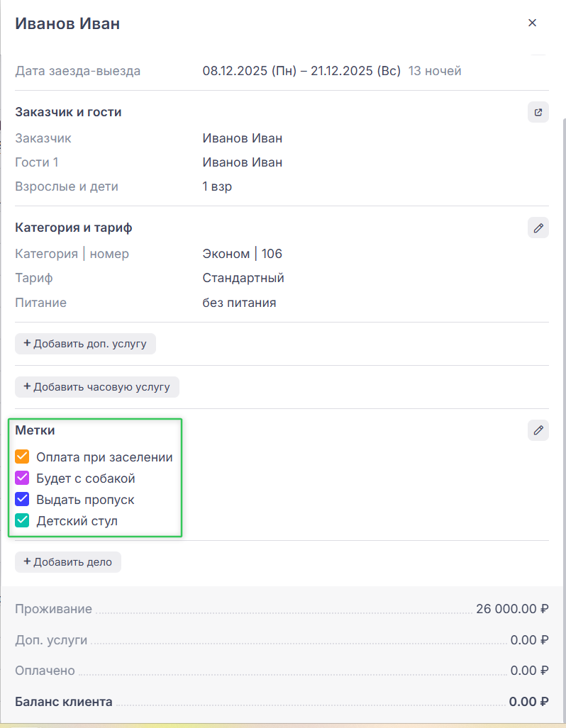This screenshot has height=728, width=566.
Task: Click the 1 взр adults and children value
Action: 217,187
